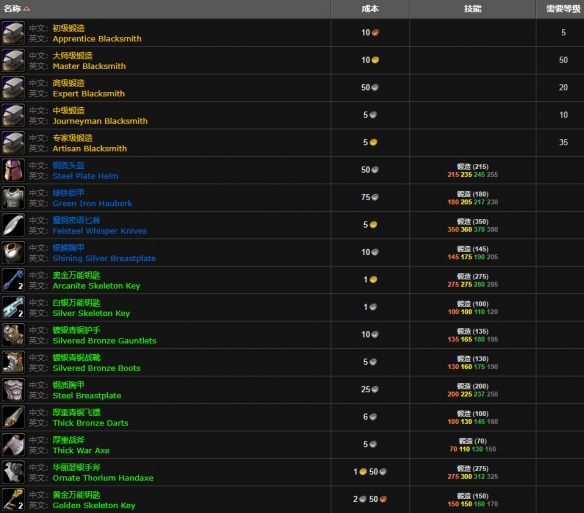The height and width of the screenshot is (513, 584).
Task: Open the Journeyman Blacksmith link
Action: tap(100, 121)
